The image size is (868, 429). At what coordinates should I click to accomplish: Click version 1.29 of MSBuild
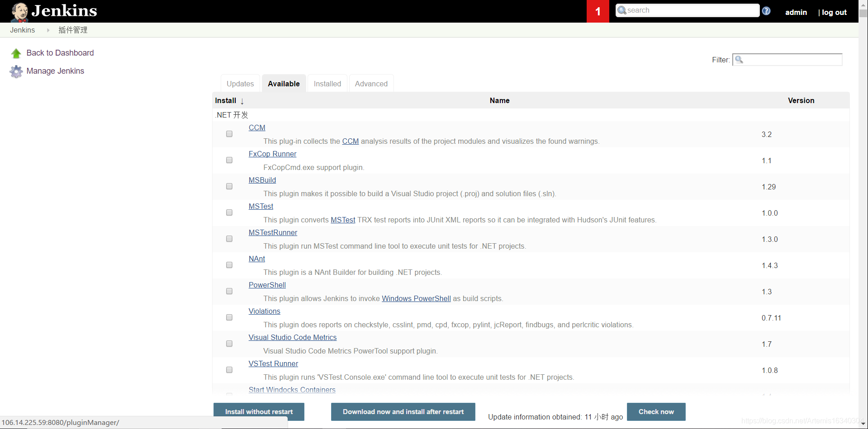tap(768, 187)
